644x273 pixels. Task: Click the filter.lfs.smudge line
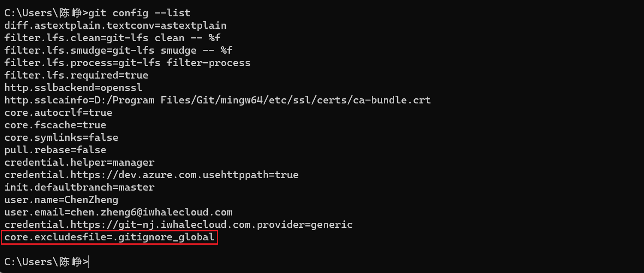118,51
